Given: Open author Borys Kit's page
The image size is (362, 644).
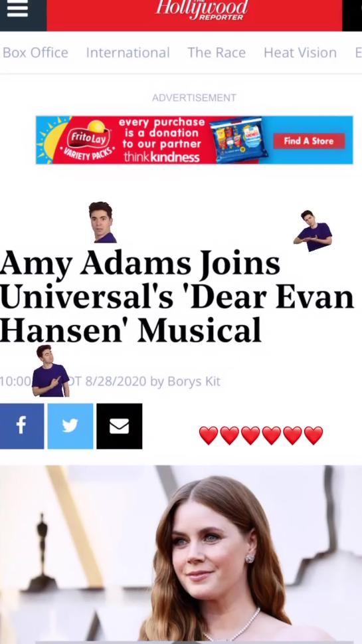Looking at the screenshot, I should 194,381.
